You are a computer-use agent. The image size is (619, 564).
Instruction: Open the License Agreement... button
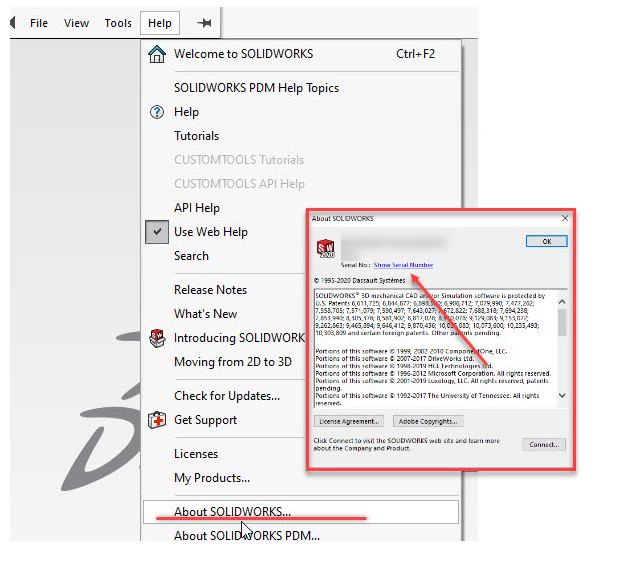[348, 422]
